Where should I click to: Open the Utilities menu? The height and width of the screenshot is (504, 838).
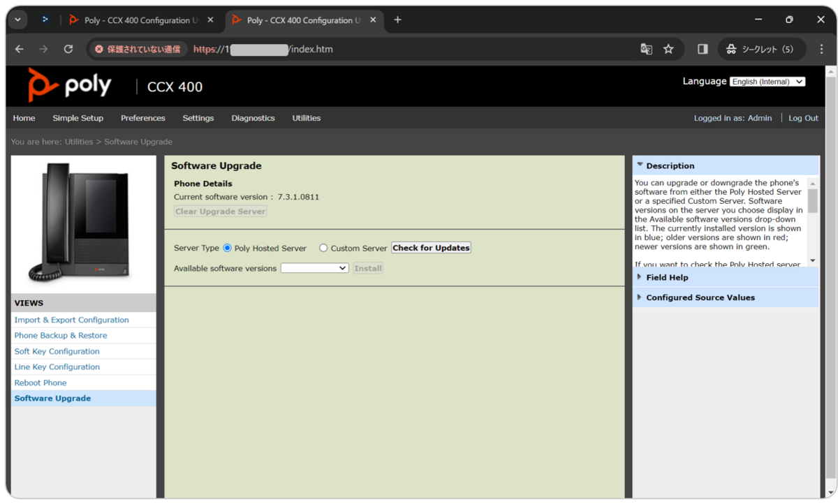click(x=307, y=118)
